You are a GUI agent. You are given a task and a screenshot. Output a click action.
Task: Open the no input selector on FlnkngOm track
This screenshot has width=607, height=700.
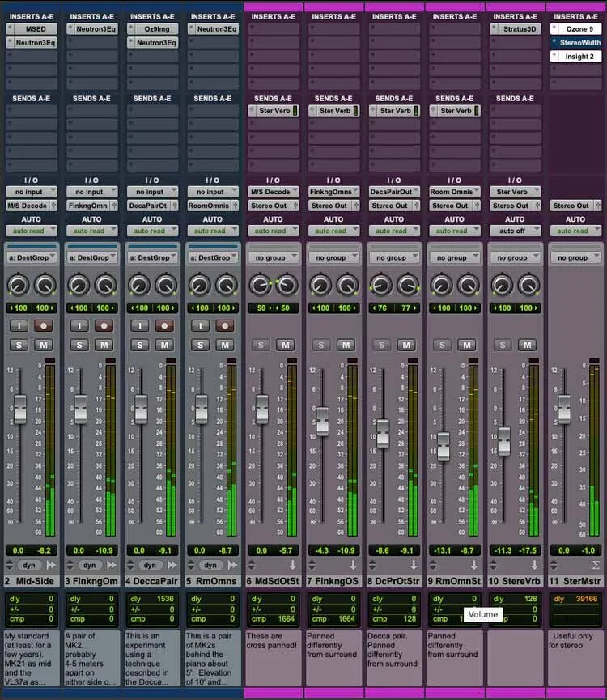click(92, 192)
